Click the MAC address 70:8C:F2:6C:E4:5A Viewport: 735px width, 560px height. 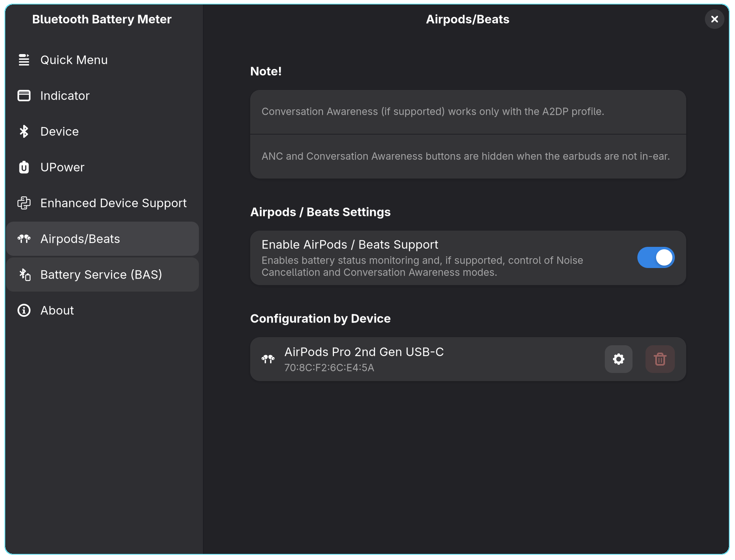tap(329, 368)
